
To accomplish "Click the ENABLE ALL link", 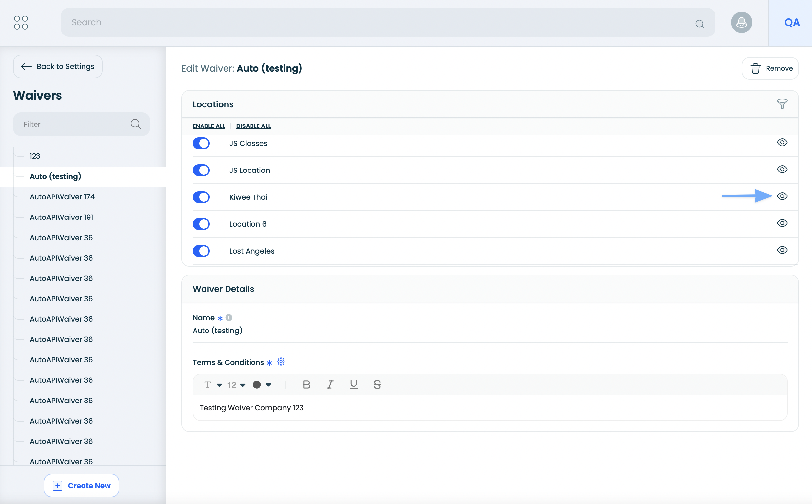I will coord(209,126).
